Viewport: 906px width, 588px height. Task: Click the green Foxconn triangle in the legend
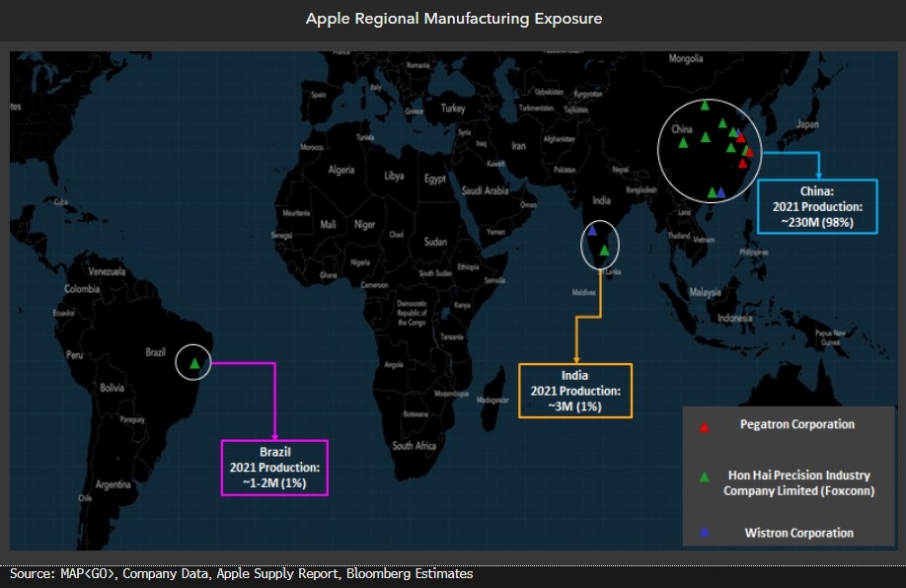[x=704, y=475]
